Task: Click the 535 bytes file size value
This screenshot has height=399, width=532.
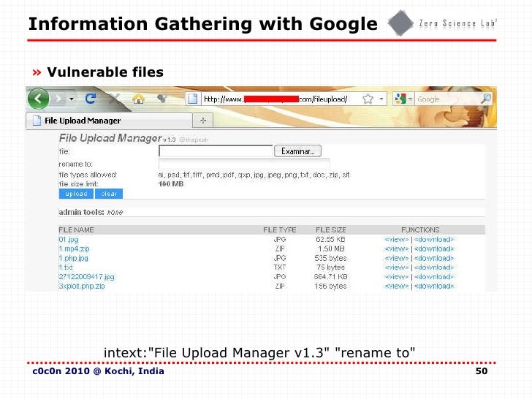Action: (x=330, y=258)
